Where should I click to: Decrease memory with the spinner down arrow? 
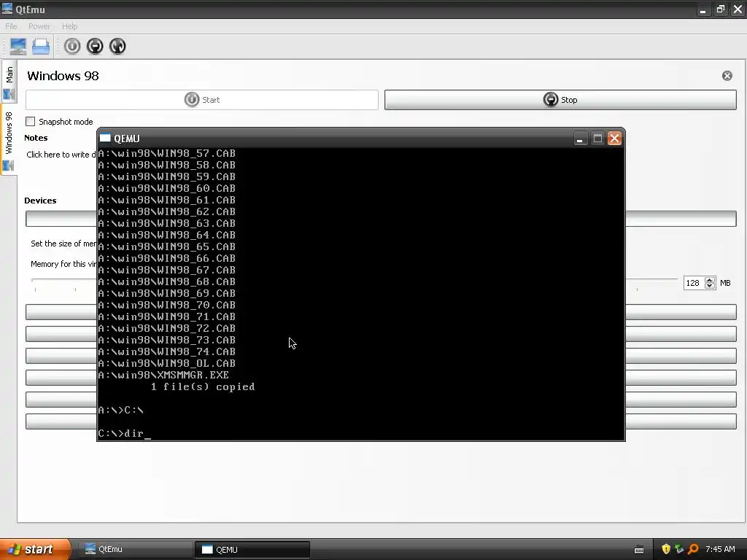pyautogui.click(x=710, y=286)
